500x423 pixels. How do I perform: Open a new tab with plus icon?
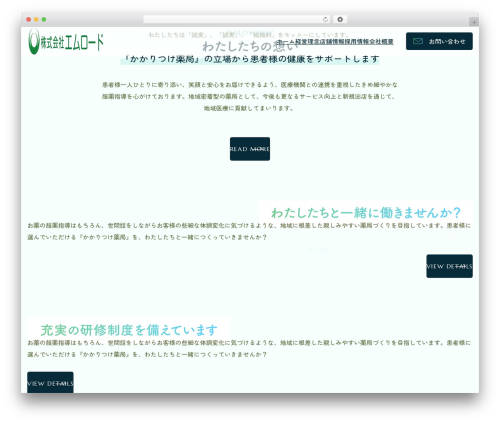tap(474, 22)
